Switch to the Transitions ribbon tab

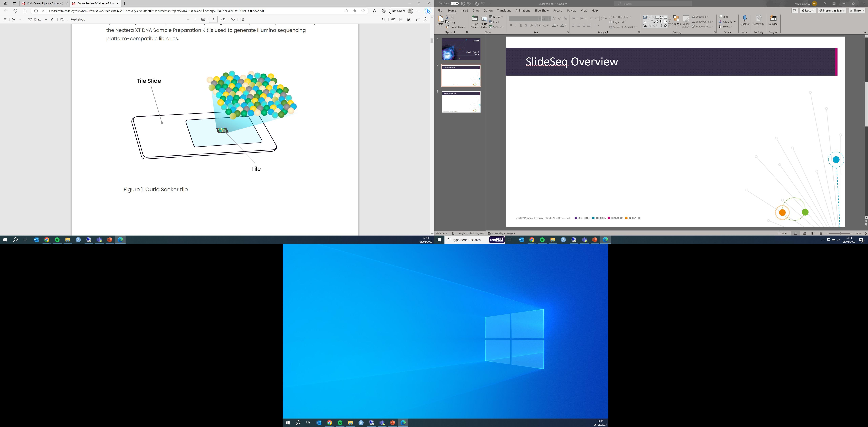point(504,11)
